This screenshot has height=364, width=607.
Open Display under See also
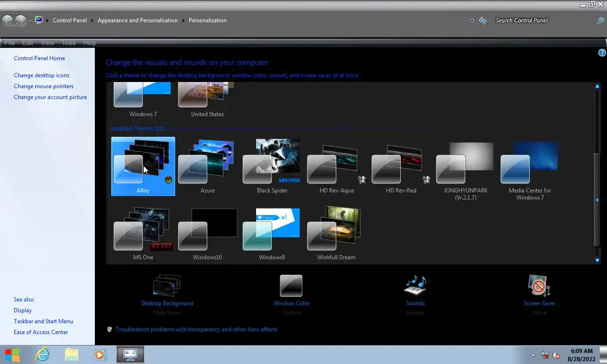23,310
